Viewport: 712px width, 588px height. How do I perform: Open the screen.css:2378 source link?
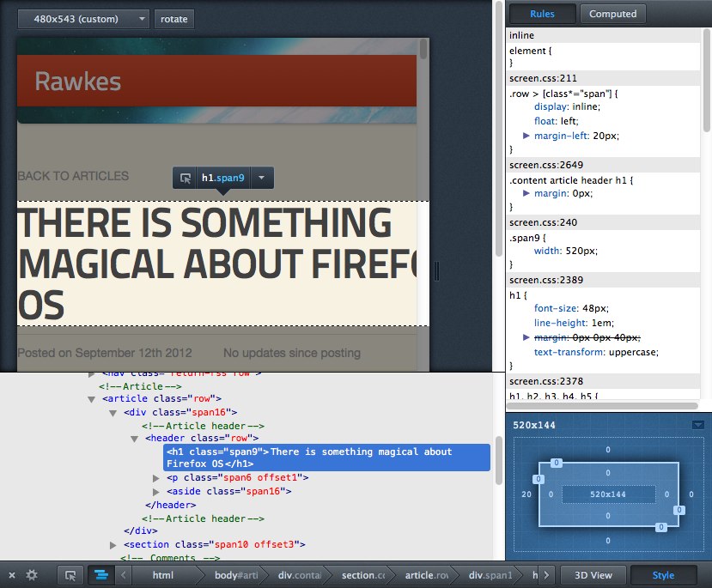coord(546,381)
